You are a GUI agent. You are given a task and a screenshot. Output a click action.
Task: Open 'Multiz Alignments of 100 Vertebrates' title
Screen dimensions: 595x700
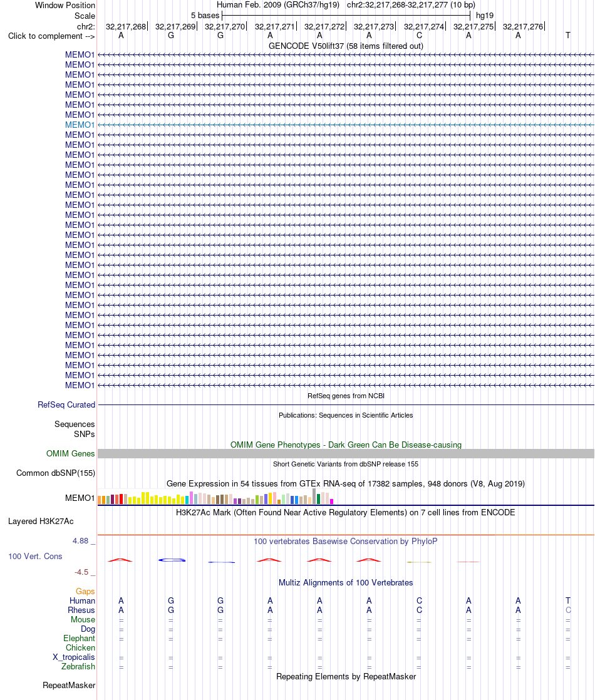pos(346,582)
